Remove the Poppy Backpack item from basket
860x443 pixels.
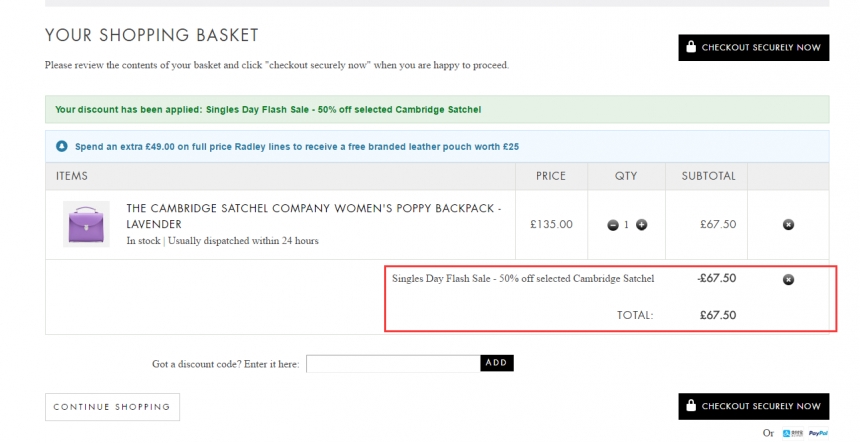tap(788, 225)
